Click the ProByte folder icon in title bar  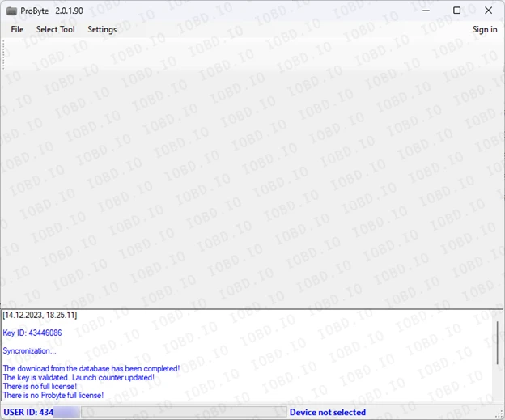tap(11, 11)
